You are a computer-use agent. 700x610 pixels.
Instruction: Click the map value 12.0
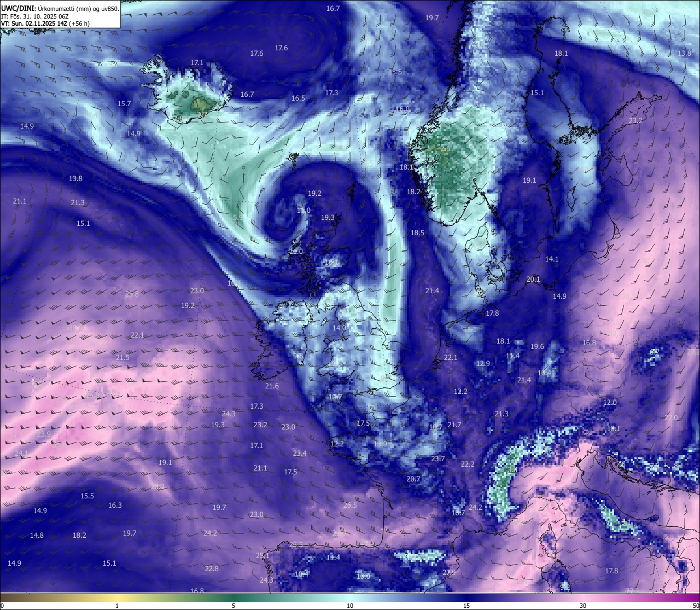pyautogui.click(x=610, y=403)
